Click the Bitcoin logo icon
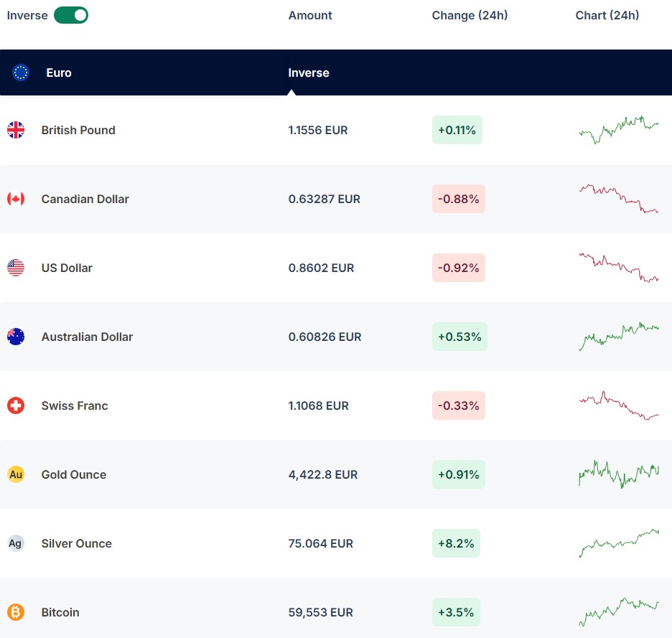672x638 pixels. [x=16, y=612]
